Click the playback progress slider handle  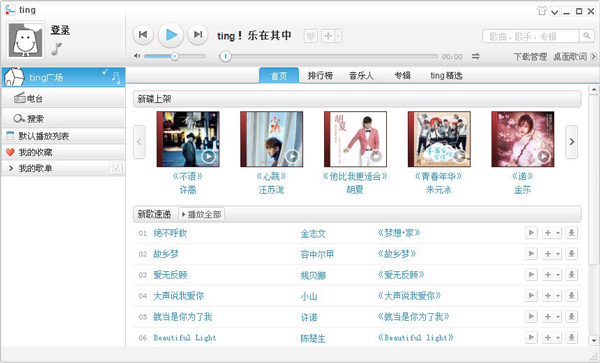225,56
